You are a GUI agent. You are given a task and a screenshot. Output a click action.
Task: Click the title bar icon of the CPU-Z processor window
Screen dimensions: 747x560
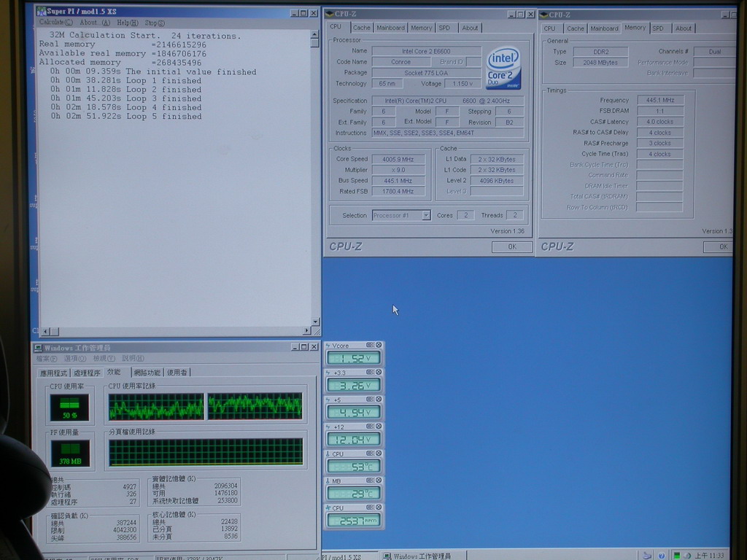coord(330,14)
